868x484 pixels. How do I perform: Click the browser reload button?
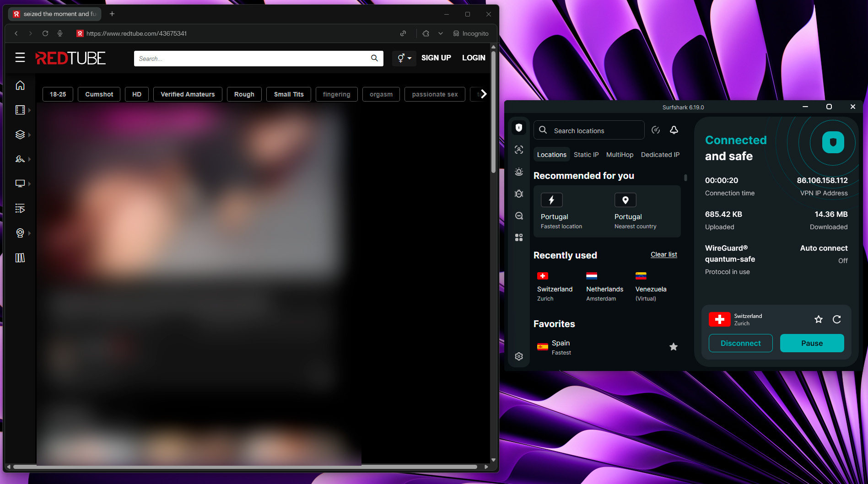pos(45,33)
